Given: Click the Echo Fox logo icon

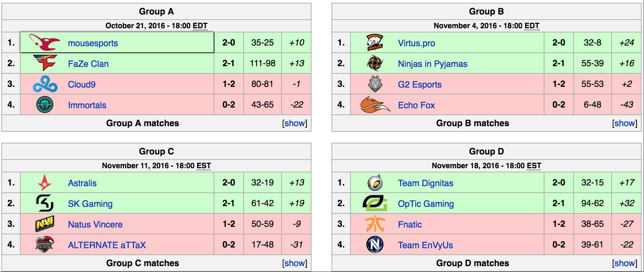Looking at the screenshot, I should [x=375, y=105].
